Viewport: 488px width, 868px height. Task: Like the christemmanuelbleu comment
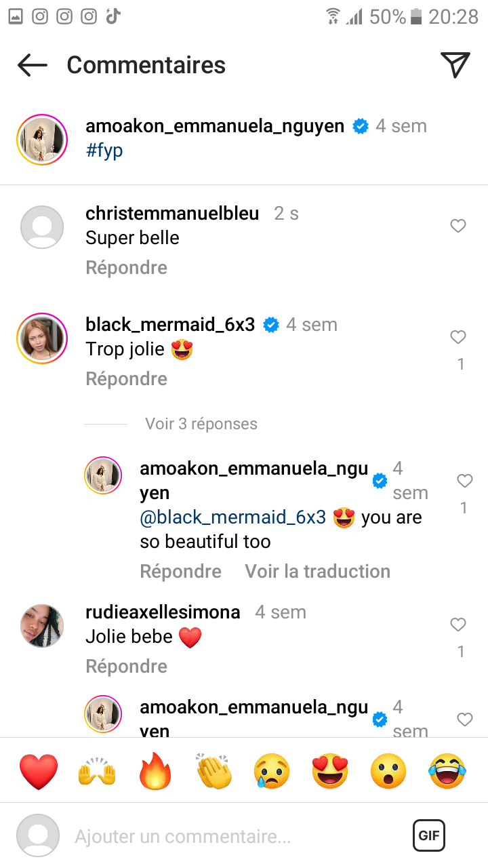click(458, 226)
